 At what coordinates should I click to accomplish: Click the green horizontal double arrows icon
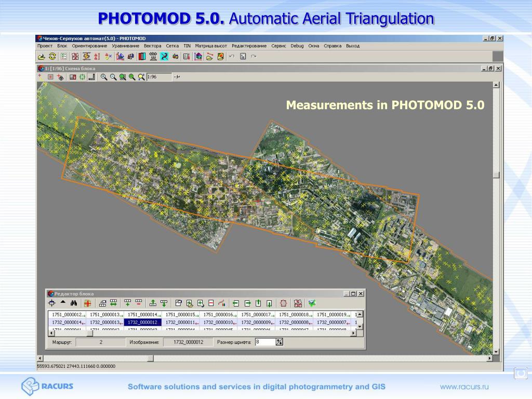pyautogui.click(x=113, y=303)
